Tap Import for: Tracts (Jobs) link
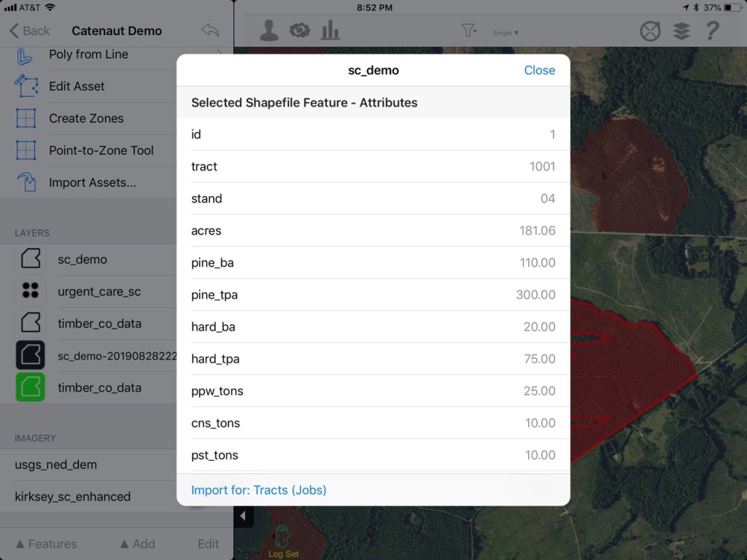Image resolution: width=747 pixels, height=560 pixels. pyautogui.click(x=259, y=490)
